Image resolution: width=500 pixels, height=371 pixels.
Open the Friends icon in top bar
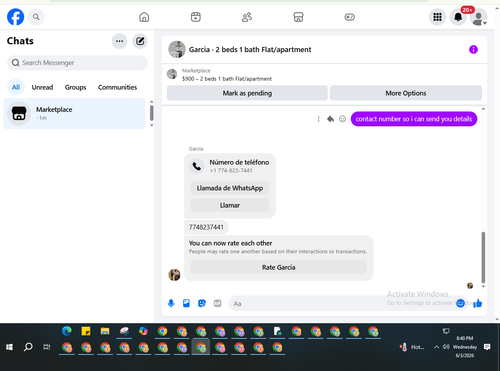247,17
